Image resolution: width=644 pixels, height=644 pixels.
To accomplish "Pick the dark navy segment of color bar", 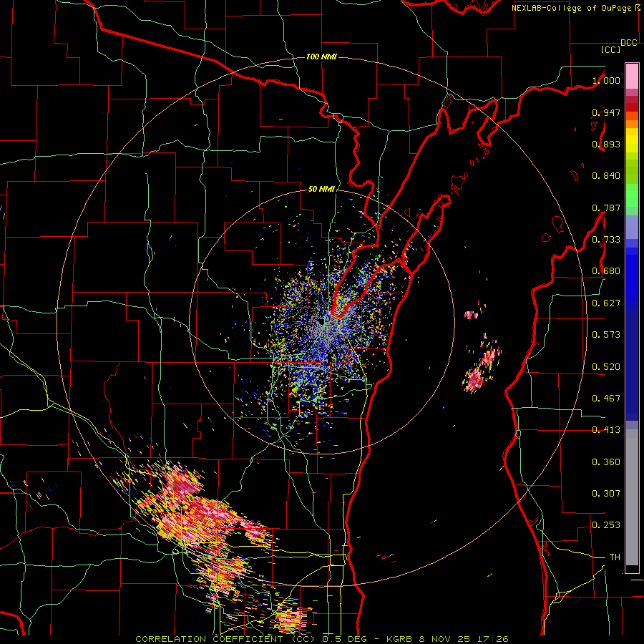I will pos(632,366).
